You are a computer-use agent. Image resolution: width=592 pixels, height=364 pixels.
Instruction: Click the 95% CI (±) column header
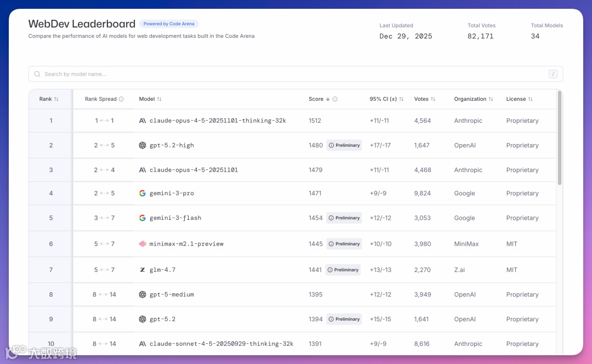tap(383, 99)
